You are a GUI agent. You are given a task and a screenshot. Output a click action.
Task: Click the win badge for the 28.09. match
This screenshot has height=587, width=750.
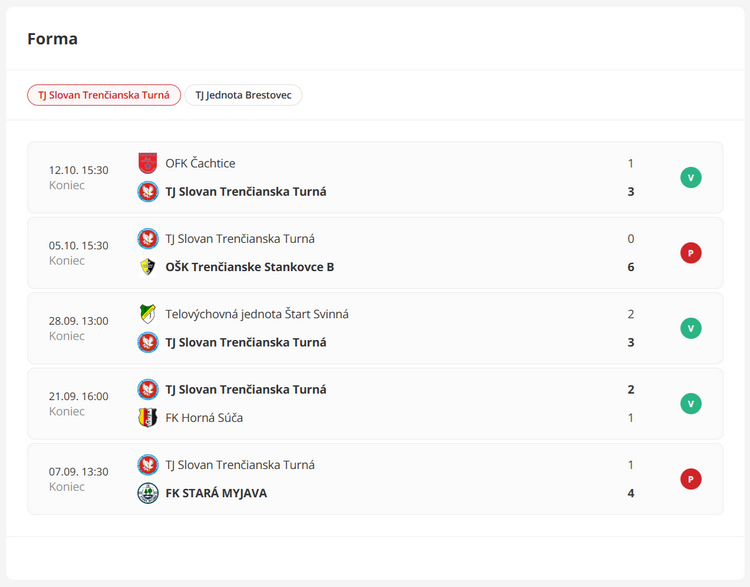[690, 328]
